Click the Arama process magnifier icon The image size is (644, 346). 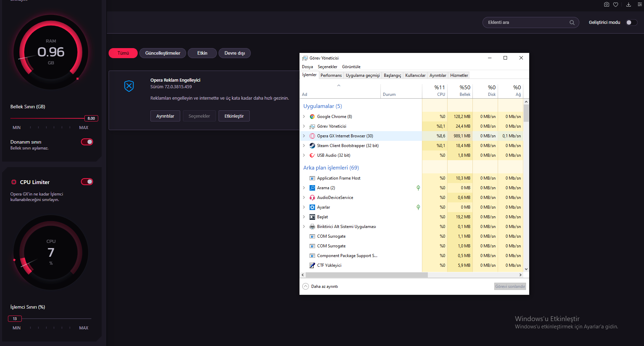312,188
